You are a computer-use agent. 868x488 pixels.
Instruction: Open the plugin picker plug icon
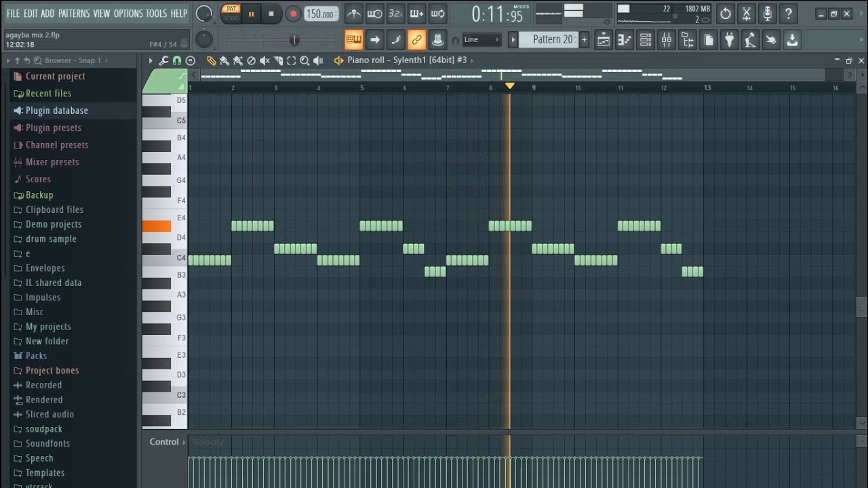coord(729,40)
